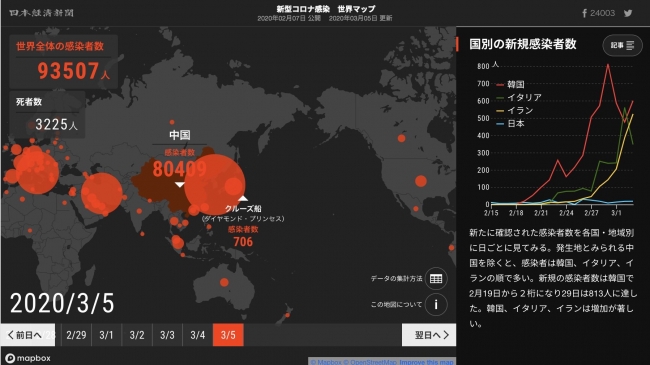Image resolution: width=650 pixels, height=365 pixels.
Task: Select the 3/3 date tab
Action: [167, 335]
